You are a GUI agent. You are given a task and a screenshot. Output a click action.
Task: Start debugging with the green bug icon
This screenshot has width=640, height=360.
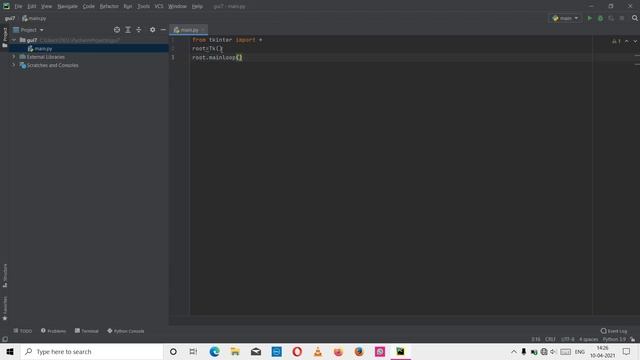pos(600,18)
